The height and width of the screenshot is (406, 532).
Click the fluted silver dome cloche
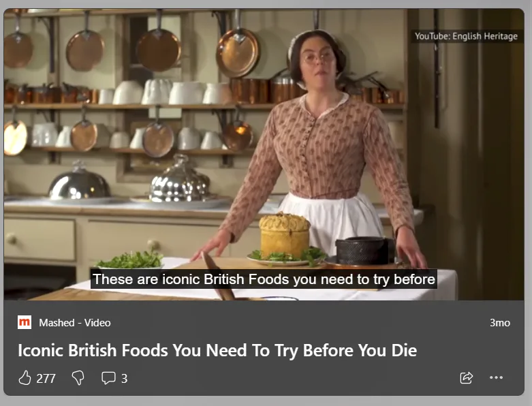point(180,179)
